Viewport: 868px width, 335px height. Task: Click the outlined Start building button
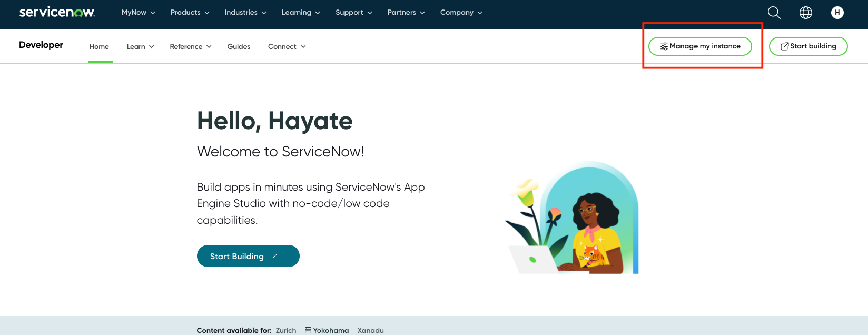808,46
